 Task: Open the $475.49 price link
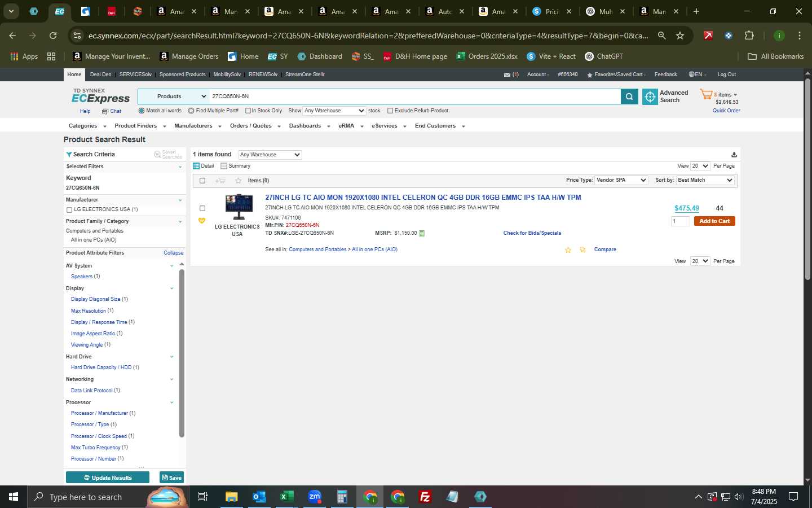point(686,208)
